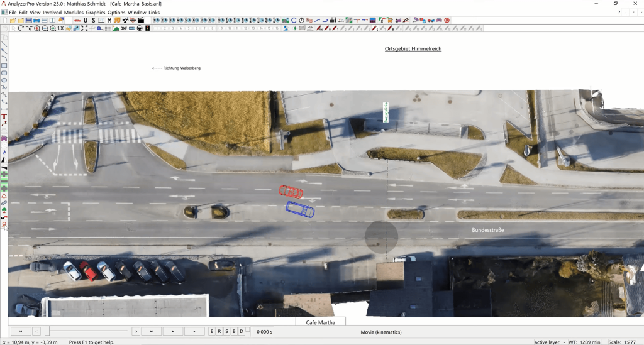
Task: Select the red text T tool
Action: 4,116
